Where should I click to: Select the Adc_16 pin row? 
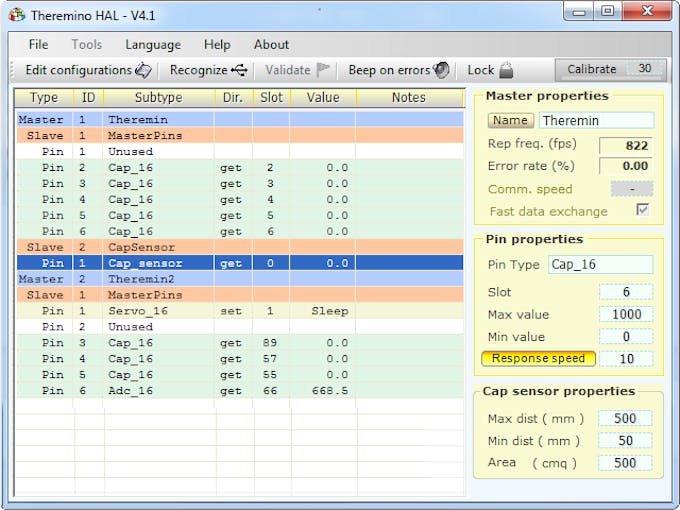click(x=240, y=391)
